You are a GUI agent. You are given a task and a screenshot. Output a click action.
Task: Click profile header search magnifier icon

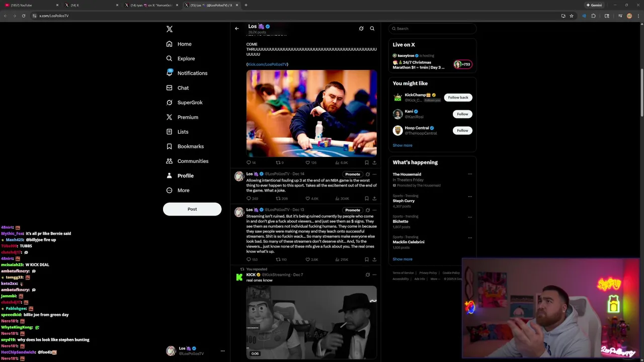point(372,29)
